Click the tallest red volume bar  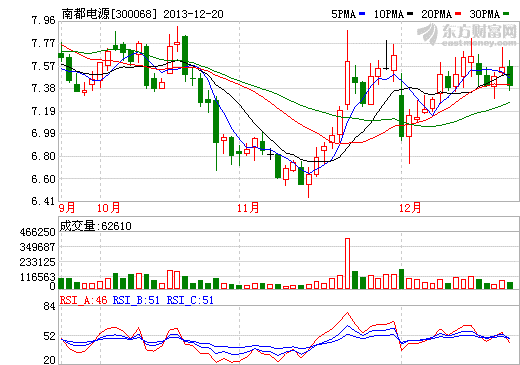point(347,264)
